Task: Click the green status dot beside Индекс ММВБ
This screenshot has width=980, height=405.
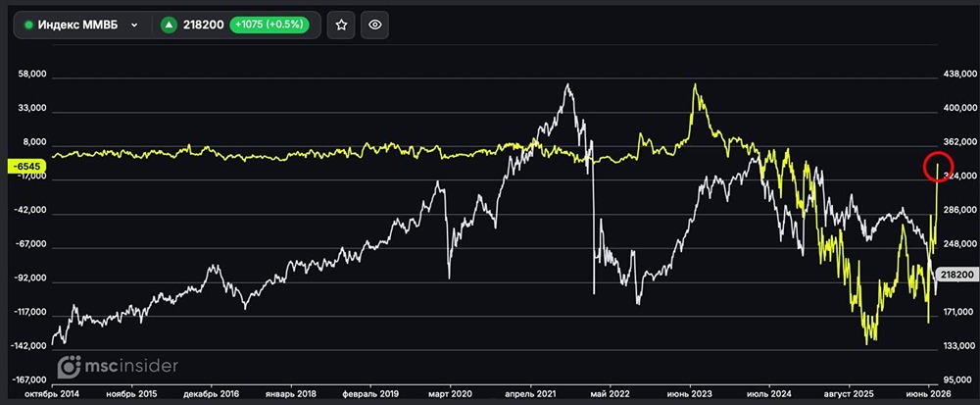Action: (28, 25)
